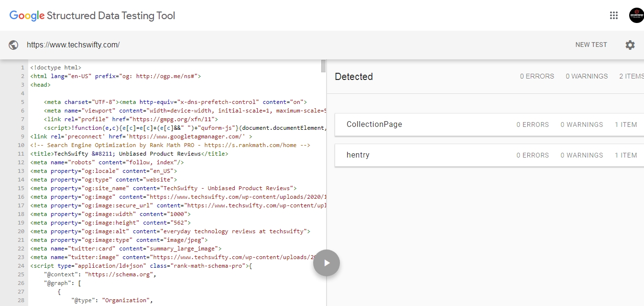Click the og:image:height meta line
The height and width of the screenshot is (306, 644).
pos(110,223)
